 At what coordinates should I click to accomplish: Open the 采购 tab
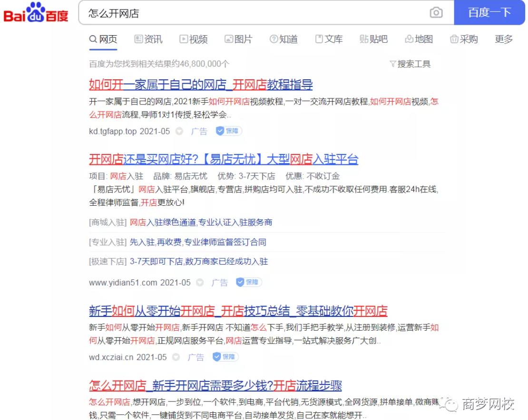(464, 39)
